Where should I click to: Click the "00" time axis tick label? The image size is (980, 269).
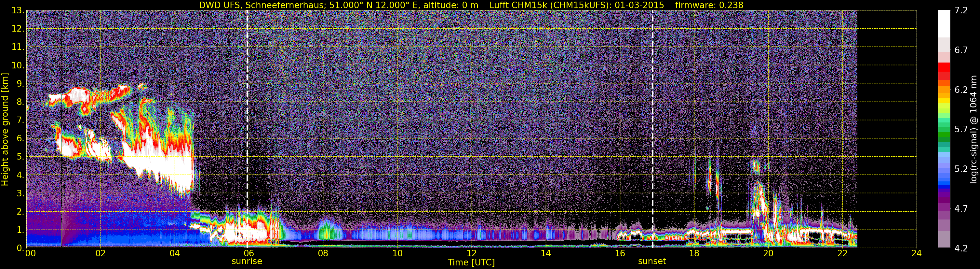click(x=31, y=254)
